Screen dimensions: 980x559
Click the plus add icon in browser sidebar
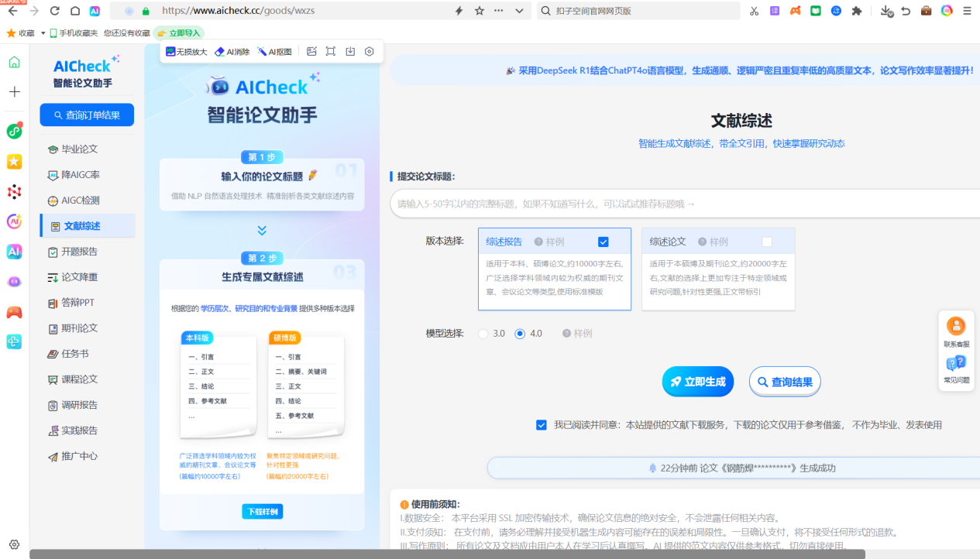pyautogui.click(x=14, y=91)
